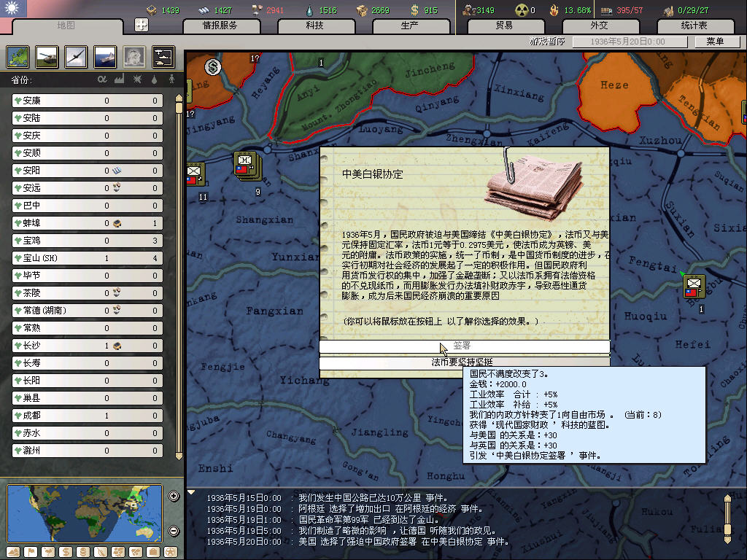
Task: Select the army counter marked 11 at map edge
Action: pos(195,174)
